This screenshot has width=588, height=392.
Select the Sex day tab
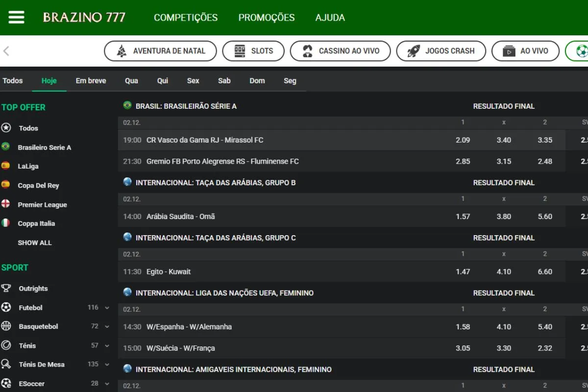(x=193, y=81)
